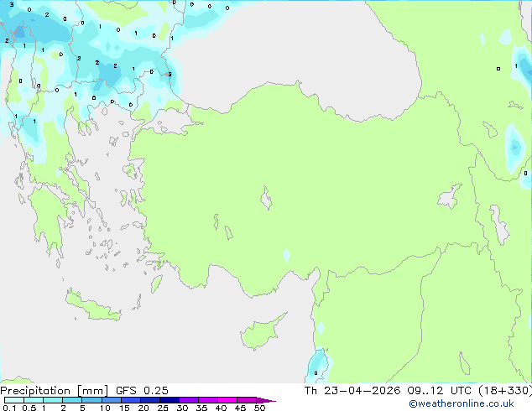Select the 45–50 mm legend swatch

(x=247, y=400)
